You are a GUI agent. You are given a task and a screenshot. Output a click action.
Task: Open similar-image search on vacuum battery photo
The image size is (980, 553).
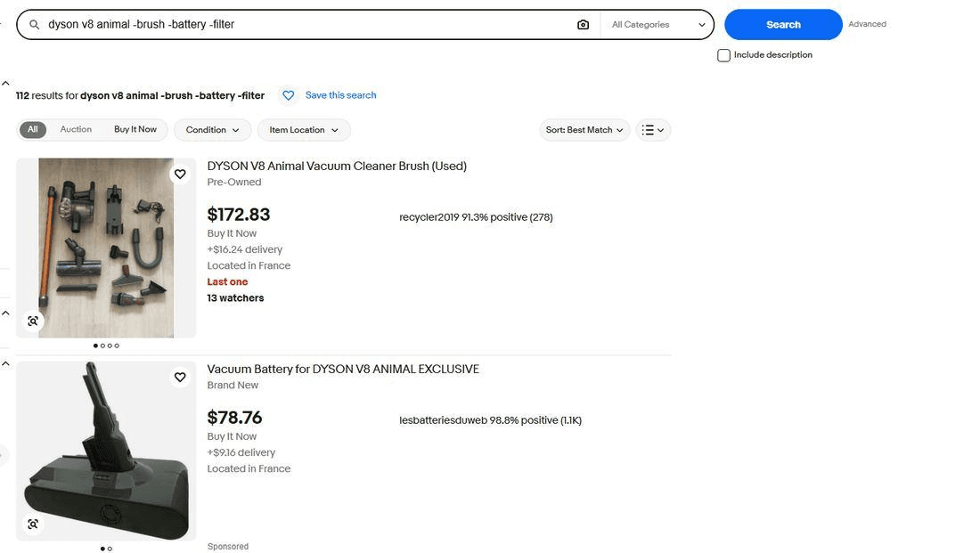click(33, 525)
